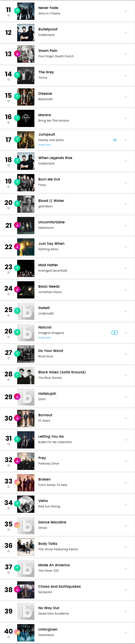Expand the Mantra row chevron
The image size is (135, 644).
click(126, 119)
